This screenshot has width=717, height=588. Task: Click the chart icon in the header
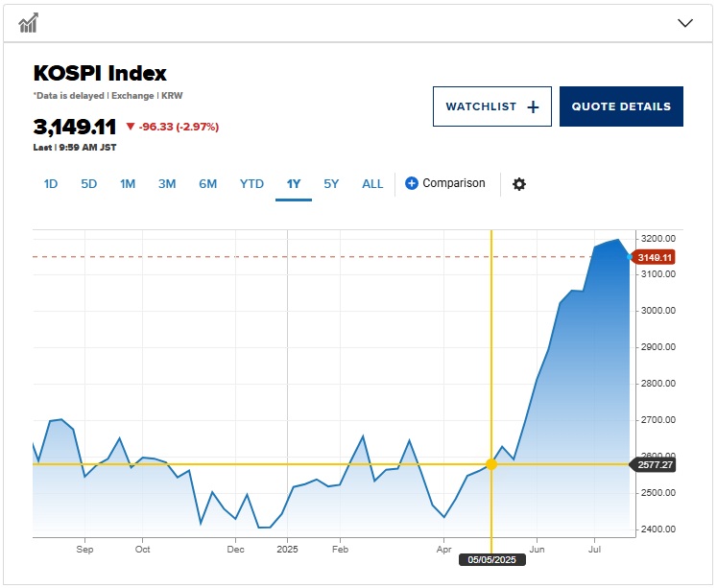pos(29,23)
